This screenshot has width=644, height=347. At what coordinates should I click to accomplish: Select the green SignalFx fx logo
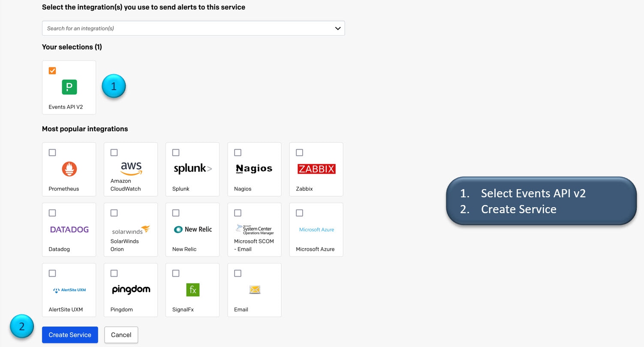pyautogui.click(x=193, y=290)
